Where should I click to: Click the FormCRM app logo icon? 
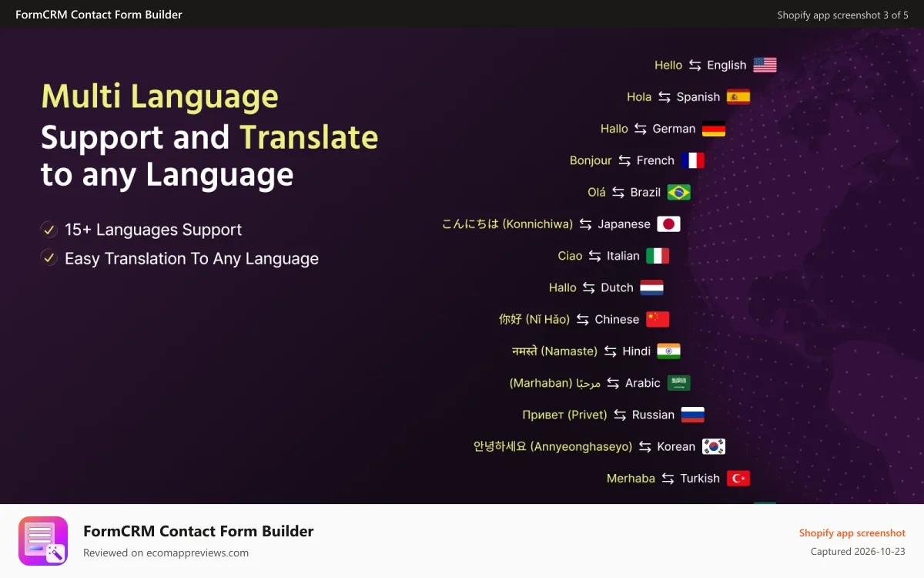tap(43, 541)
